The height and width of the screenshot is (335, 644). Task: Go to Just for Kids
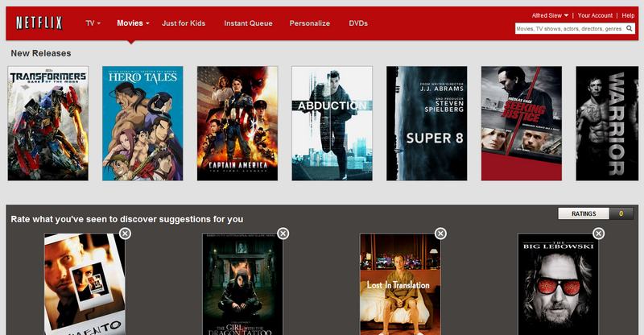(184, 23)
